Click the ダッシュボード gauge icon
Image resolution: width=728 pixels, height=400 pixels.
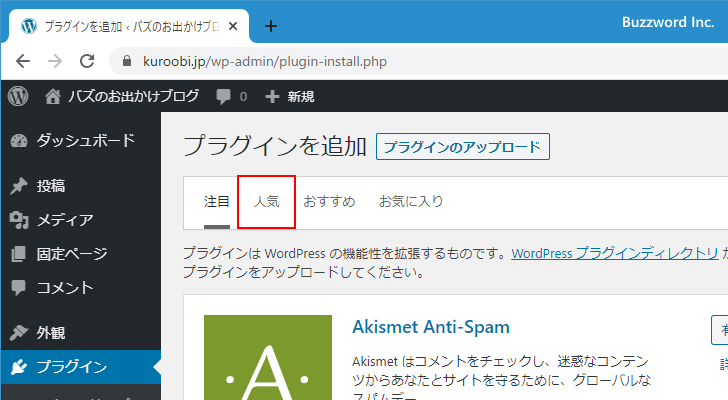tap(19, 141)
